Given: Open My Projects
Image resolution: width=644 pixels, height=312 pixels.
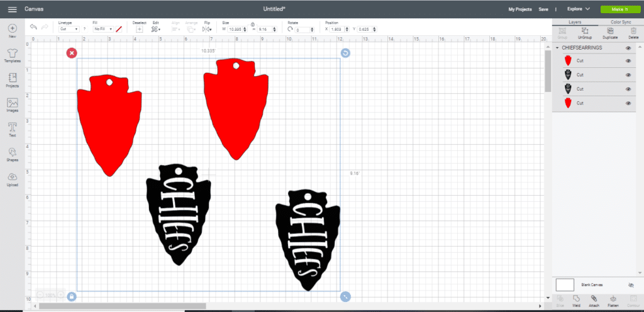Looking at the screenshot, I should tap(520, 9).
